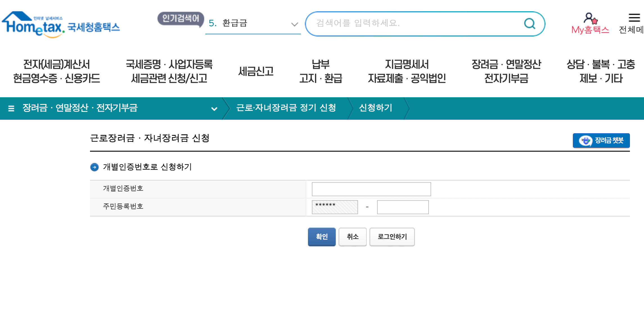Open the 장려금 챗봇 button
The image size is (644, 312).
point(601,140)
